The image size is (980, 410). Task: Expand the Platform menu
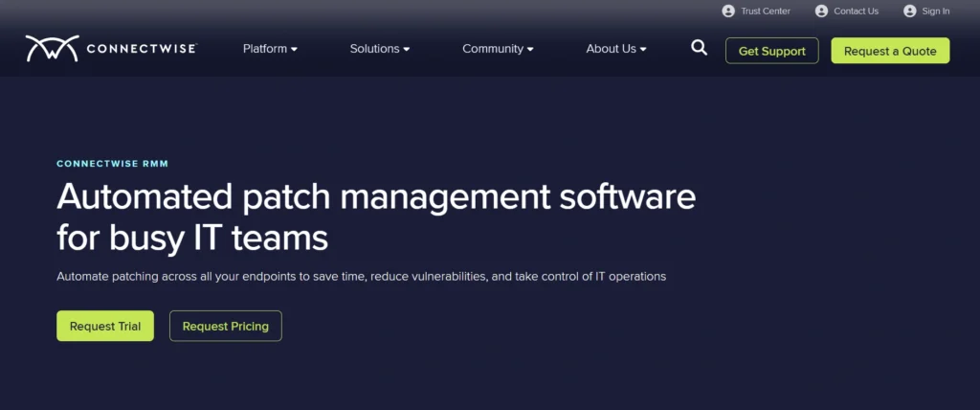270,49
